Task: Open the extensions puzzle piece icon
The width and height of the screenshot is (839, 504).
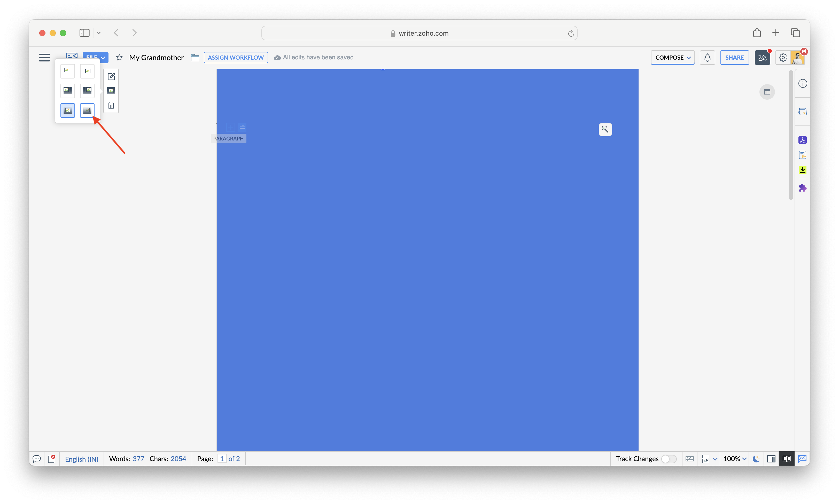Action: click(803, 188)
